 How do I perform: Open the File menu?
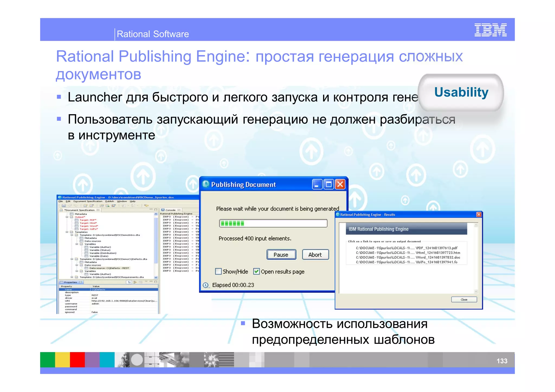pyautogui.click(x=61, y=201)
